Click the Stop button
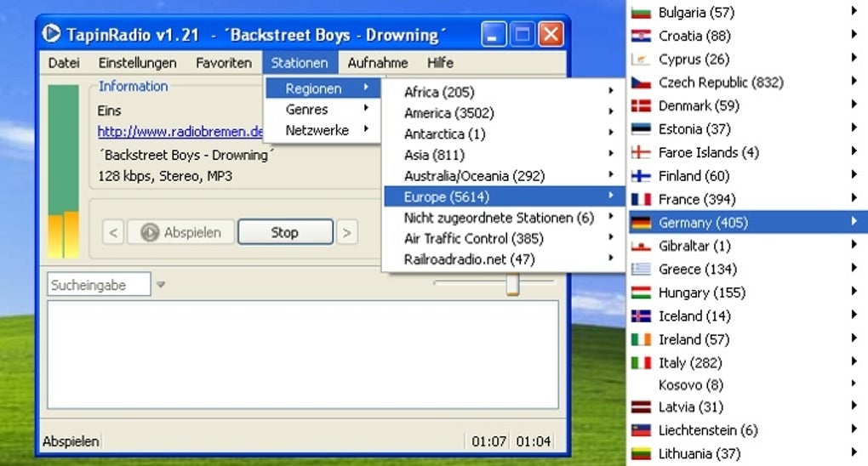 pyautogui.click(x=285, y=232)
